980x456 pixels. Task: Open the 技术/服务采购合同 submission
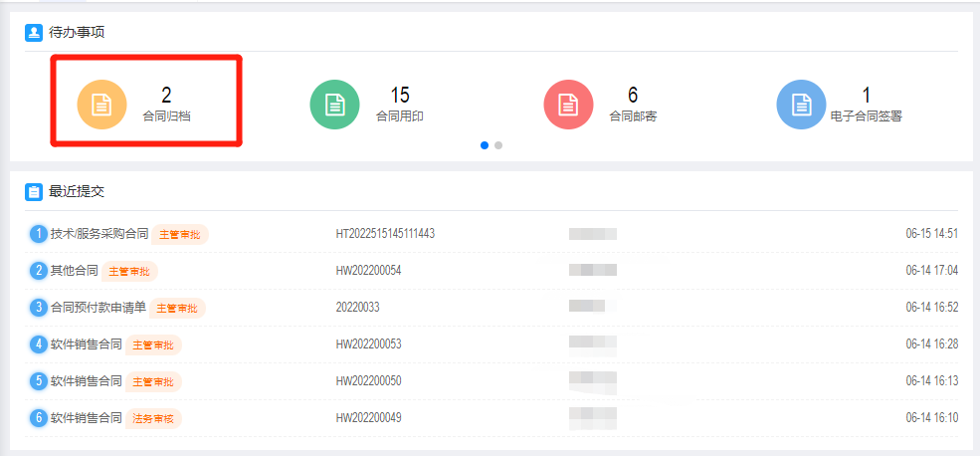[x=99, y=234]
